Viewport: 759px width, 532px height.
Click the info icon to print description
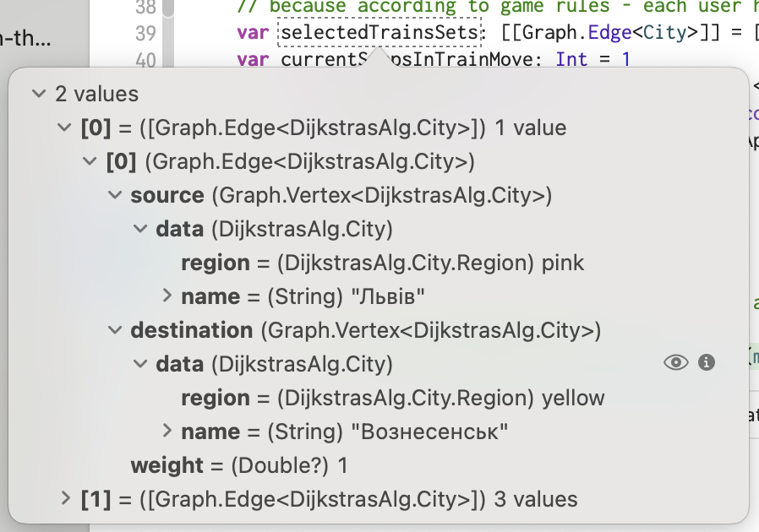707,362
